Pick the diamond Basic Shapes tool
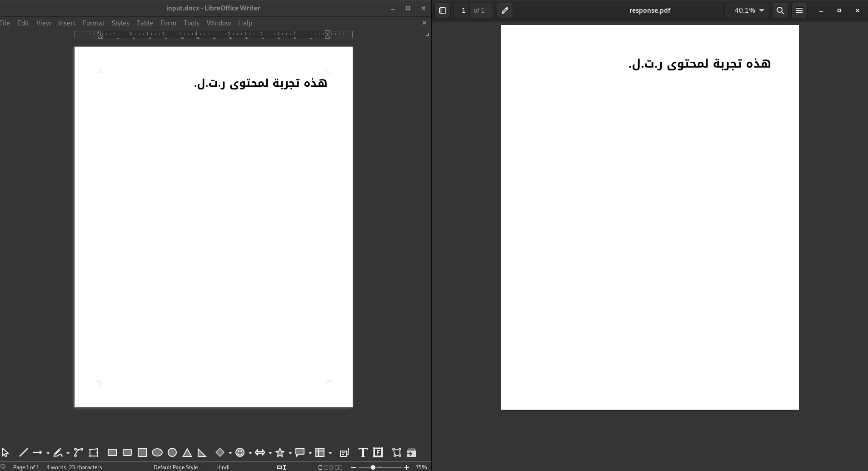Viewport: 868px width, 471px height. point(220,452)
